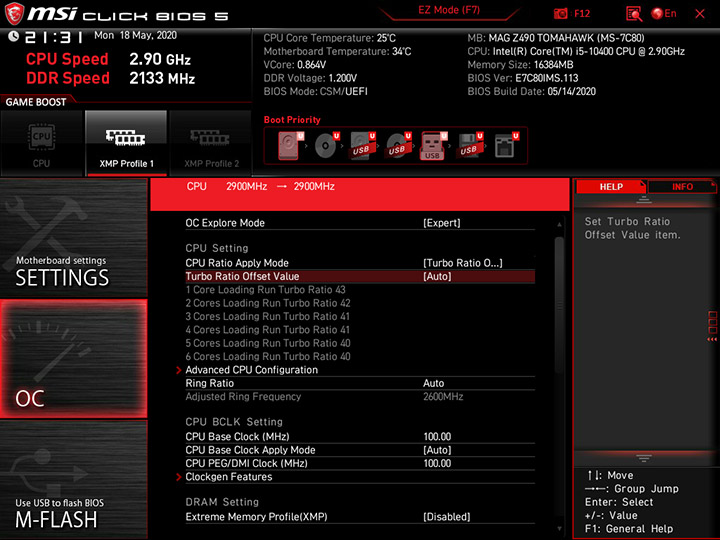Viewport: 720px width, 540px height.
Task: Select '6 Cores Loading Run Turbo Ratio 40'
Action: click(x=268, y=356)
